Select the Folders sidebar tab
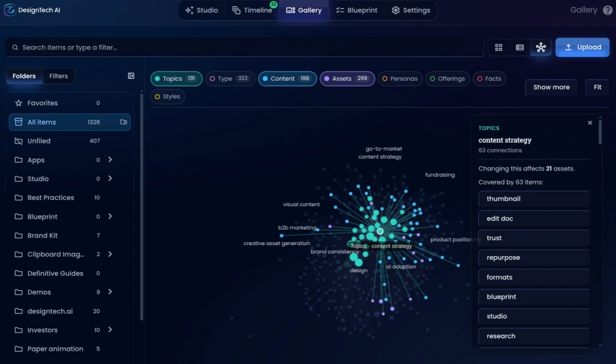This screenshot has height=364, width=616. [24, 76]
